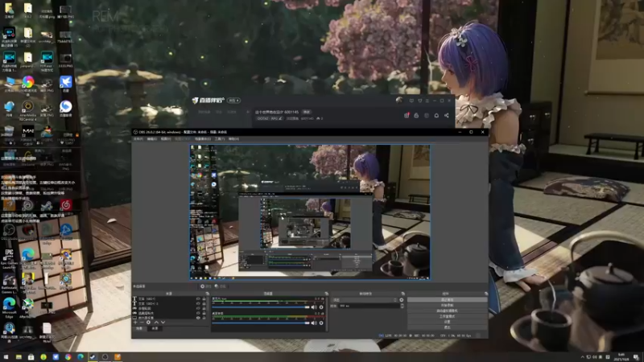Click the Filters button above docks
Image resolution: width=644 pixels, height=362 pixels.
(220, 286)
